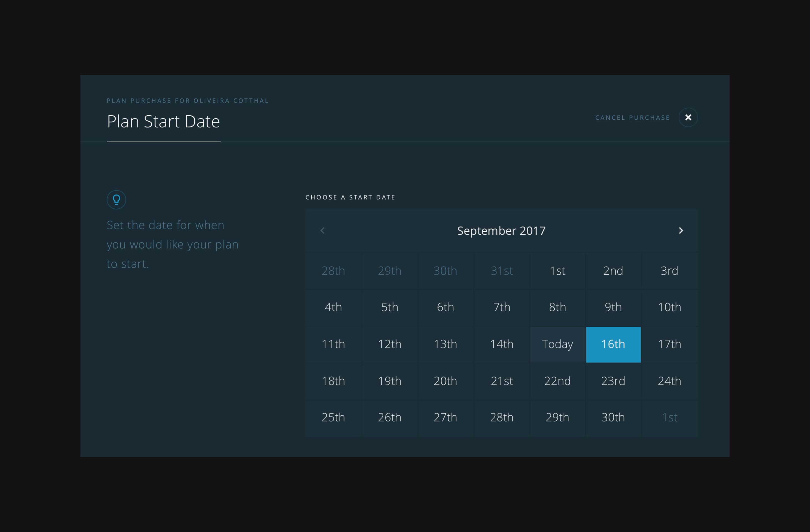Go to previous month with left chevron
This screenshot has height=532, width=810.
[322, 231]
